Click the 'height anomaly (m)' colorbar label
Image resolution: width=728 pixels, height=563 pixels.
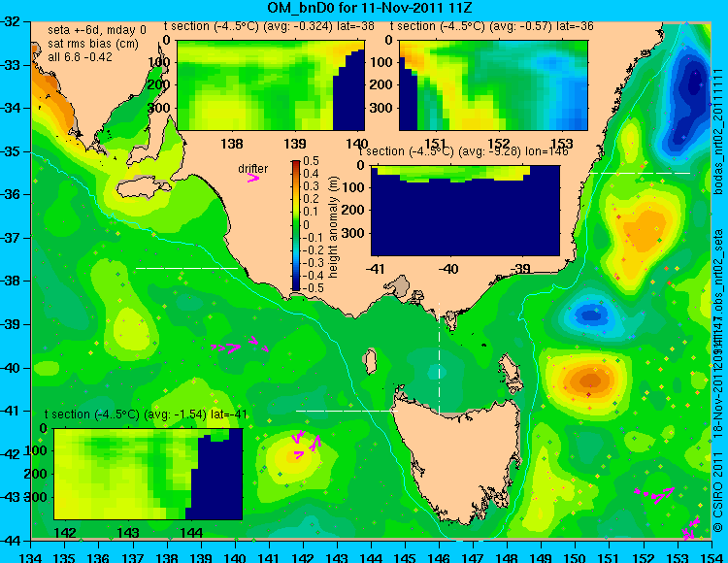(333, 227)
